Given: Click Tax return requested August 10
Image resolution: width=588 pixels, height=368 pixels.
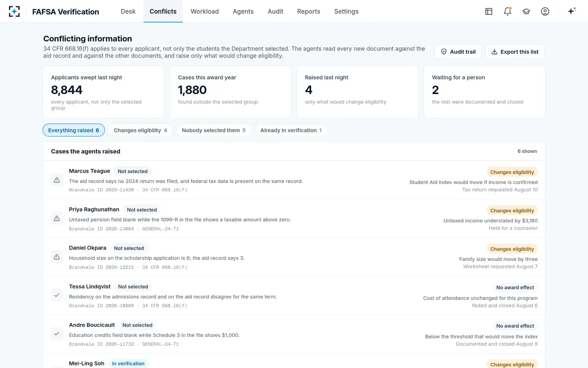Looking at the screenshot, I should [500, 190].
